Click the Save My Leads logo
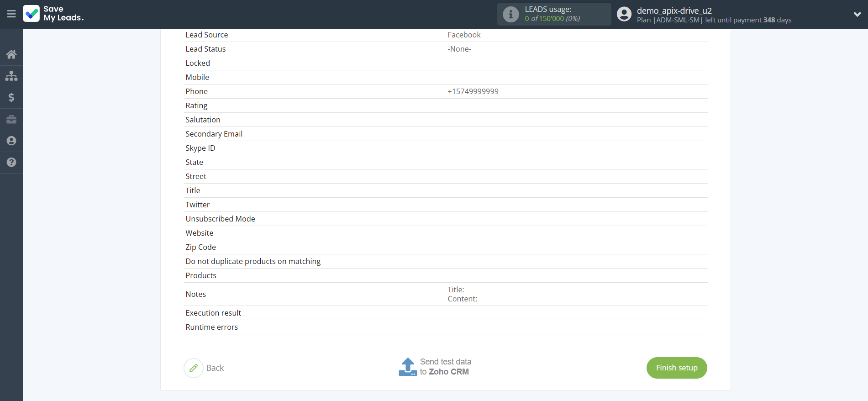This screenshot has width=868, height=401. [x=53, y=14]
